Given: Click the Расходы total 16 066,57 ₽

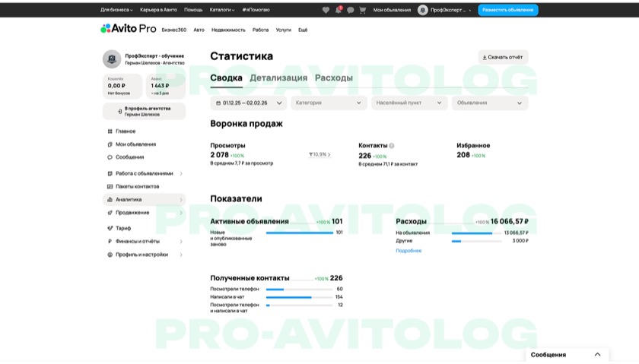Looking at the screenshot, I should point(510,221).
